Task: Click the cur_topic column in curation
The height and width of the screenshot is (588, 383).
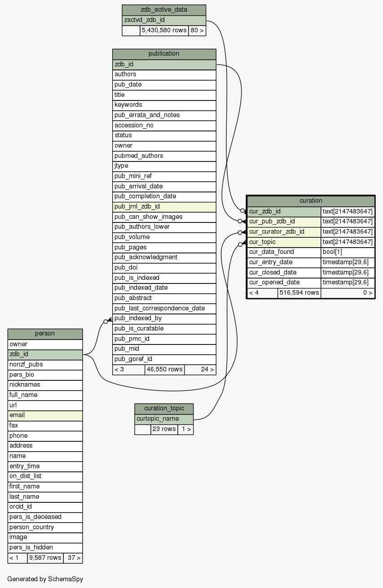Action: pyautogui.click(x=284, y=242)
